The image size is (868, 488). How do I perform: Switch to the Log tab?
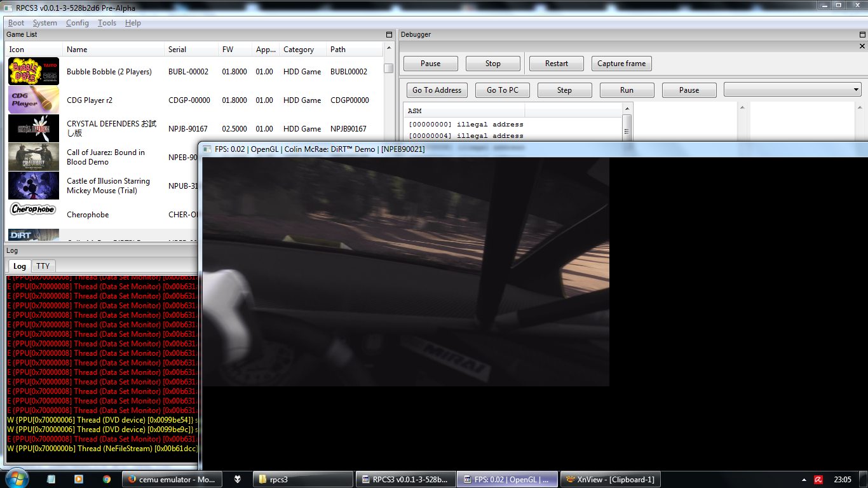pyautogui.click(x=20, y=266)
